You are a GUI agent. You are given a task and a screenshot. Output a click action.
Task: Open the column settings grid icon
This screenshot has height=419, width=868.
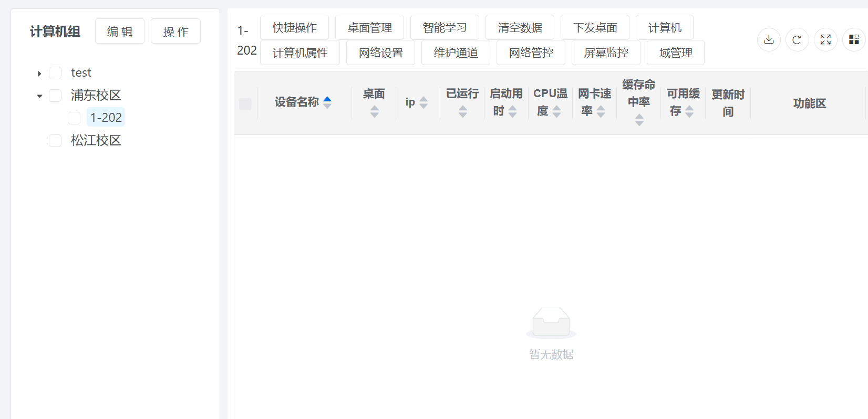coord(854,39)
